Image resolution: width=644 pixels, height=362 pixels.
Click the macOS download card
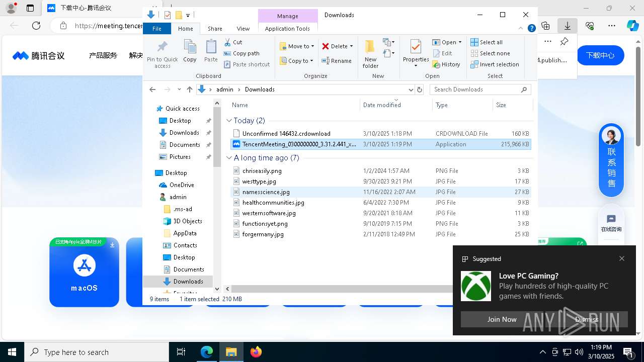[84, 272]
